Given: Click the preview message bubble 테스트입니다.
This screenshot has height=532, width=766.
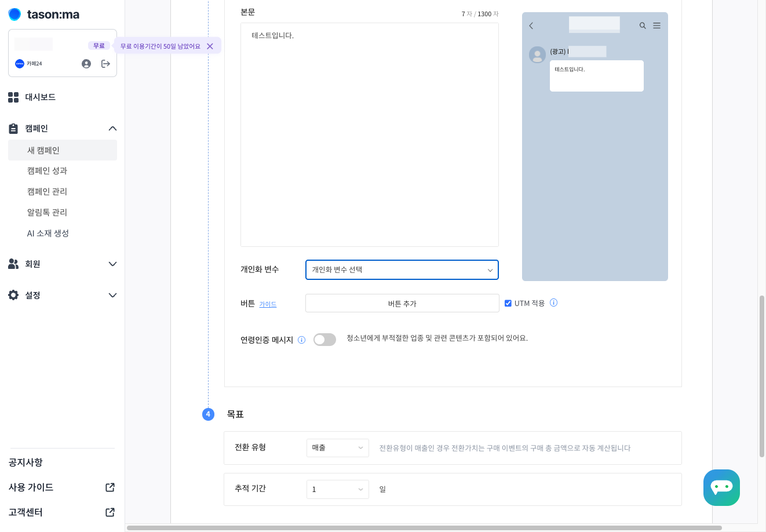Looking at the screenshot, I should 597,76.
